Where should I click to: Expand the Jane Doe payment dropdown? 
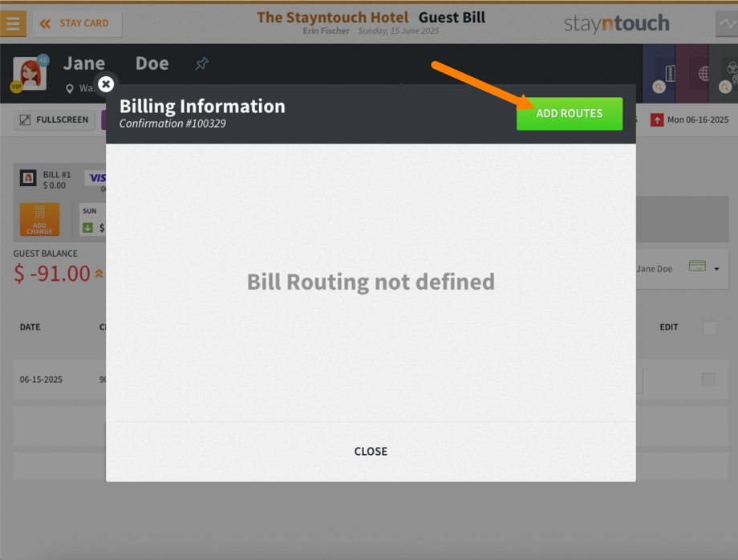pos(717,269)
